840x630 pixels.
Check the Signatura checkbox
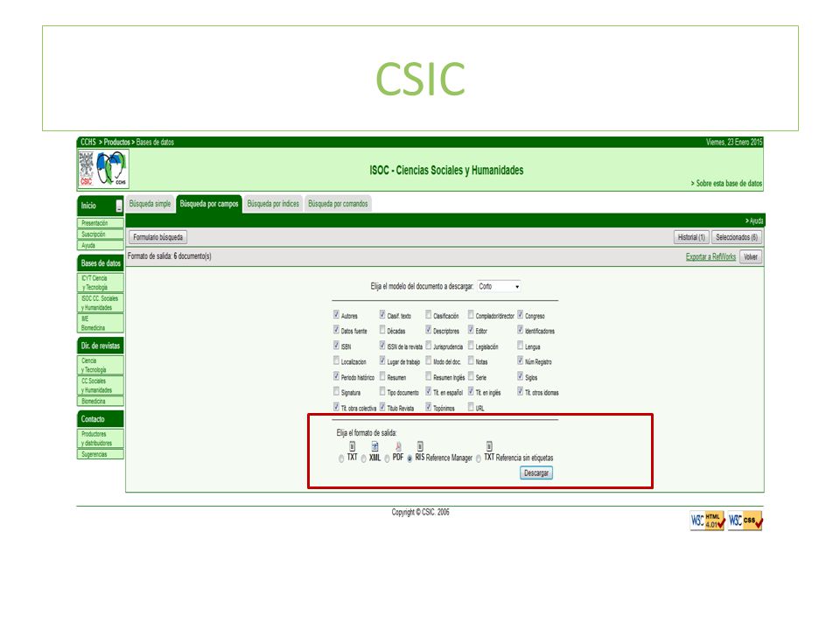(x=336, y=392)
